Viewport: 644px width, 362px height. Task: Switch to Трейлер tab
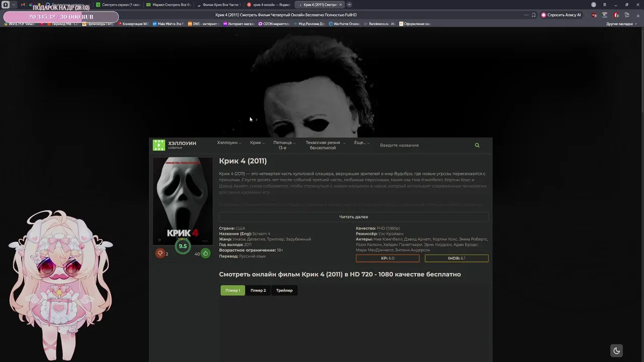(284, 290)
